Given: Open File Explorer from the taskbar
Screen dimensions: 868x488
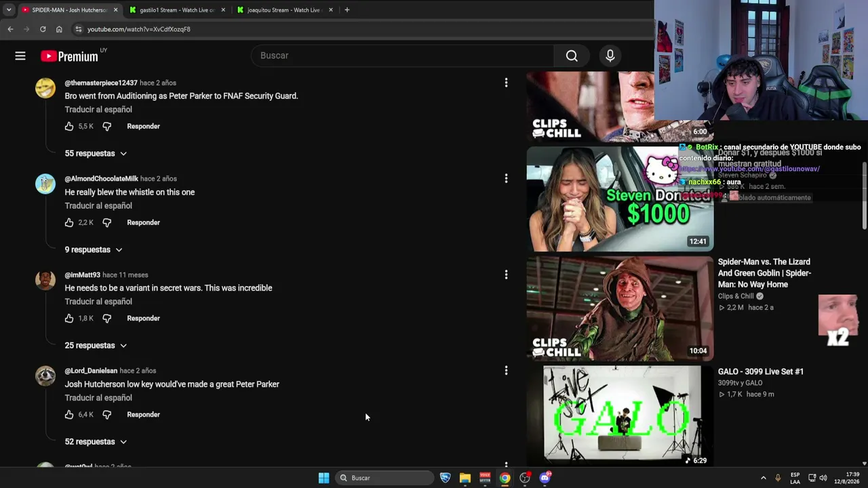Looking at the screenshot, I should click(465, 478).
